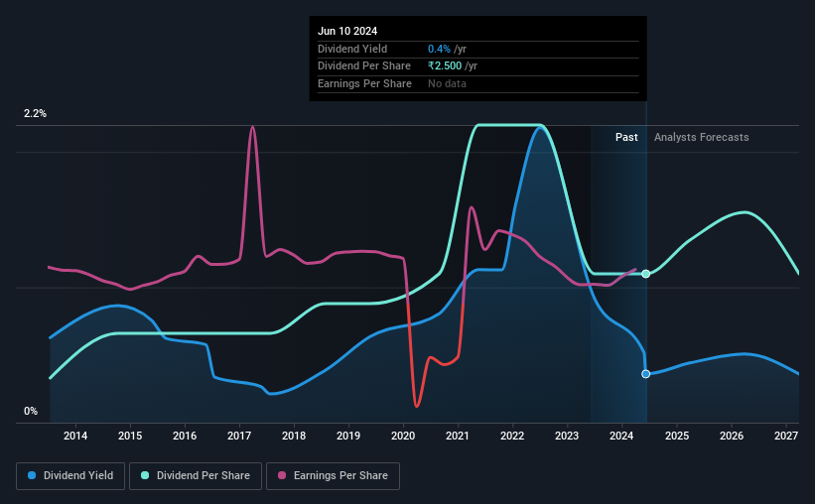Click the 2020 x-axis label
The image size is (815, 504).
click(403, 436)
